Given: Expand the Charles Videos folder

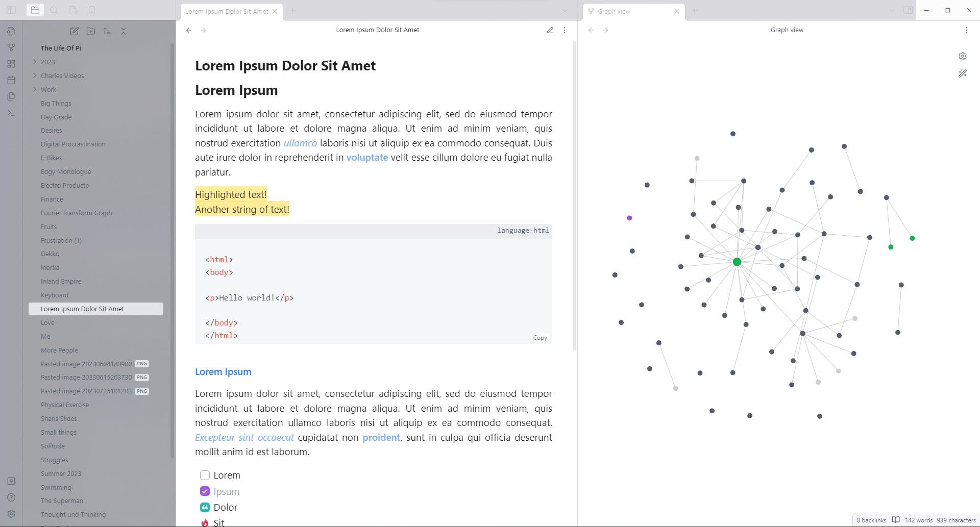Looking at the screenshot, I should tap(35, 76).
